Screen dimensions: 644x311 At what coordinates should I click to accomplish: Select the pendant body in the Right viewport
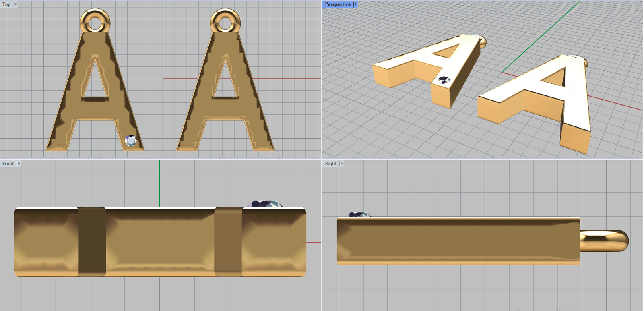459,241
